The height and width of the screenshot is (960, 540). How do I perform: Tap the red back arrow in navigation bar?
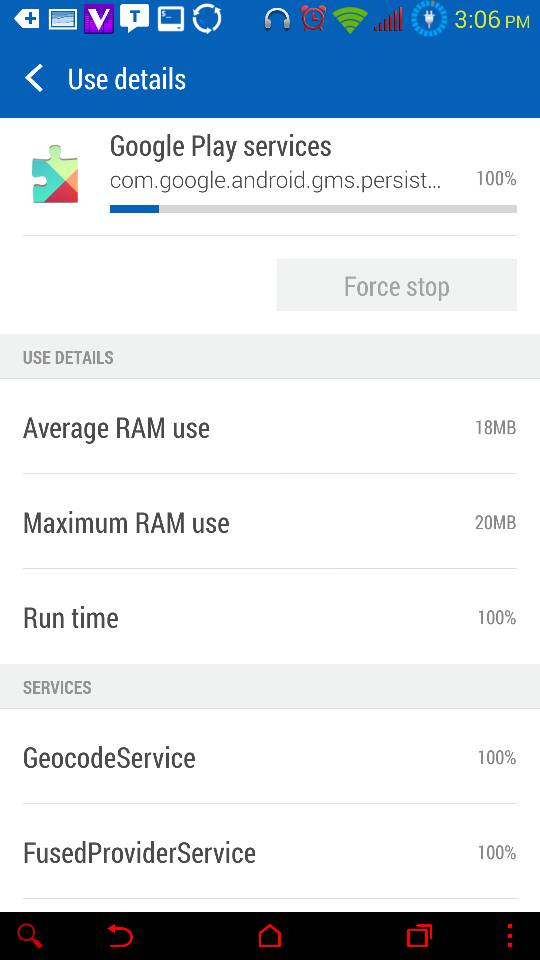(120, 936)
